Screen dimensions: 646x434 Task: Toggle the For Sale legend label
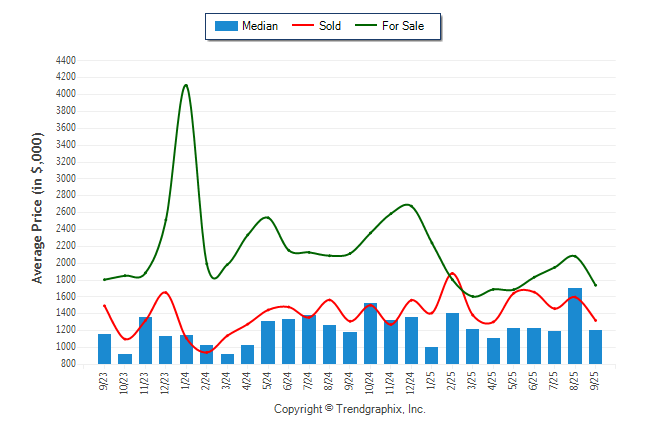pyautogui.click(x=410, y=26)
